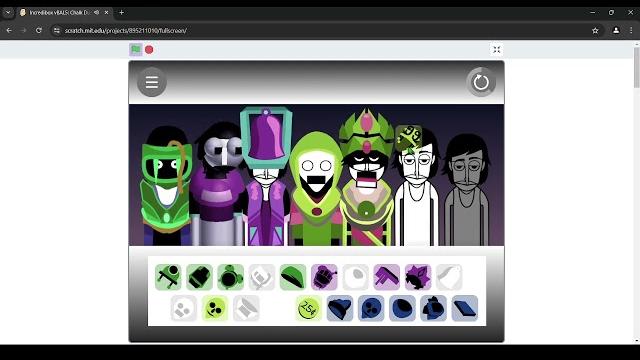Click the greyed-out third icon in the bottom row

click(x=246, y=308)
